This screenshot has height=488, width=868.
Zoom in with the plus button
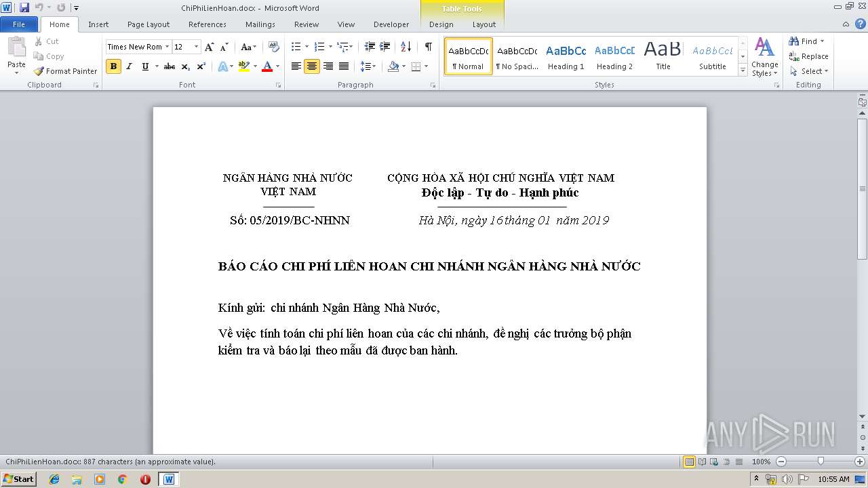pos(860,462)
